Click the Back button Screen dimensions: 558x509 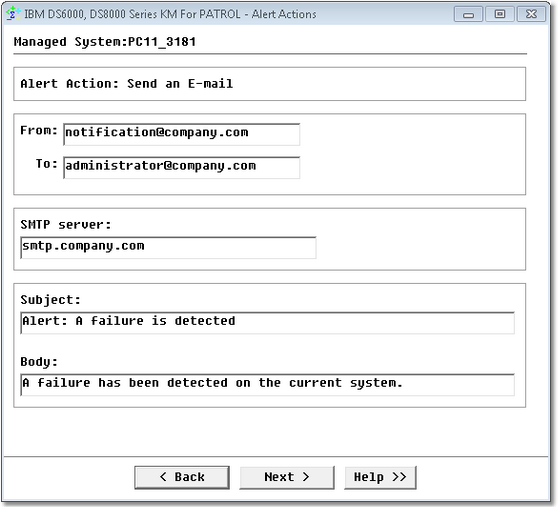pyautogui.click(x=182, y=477)
